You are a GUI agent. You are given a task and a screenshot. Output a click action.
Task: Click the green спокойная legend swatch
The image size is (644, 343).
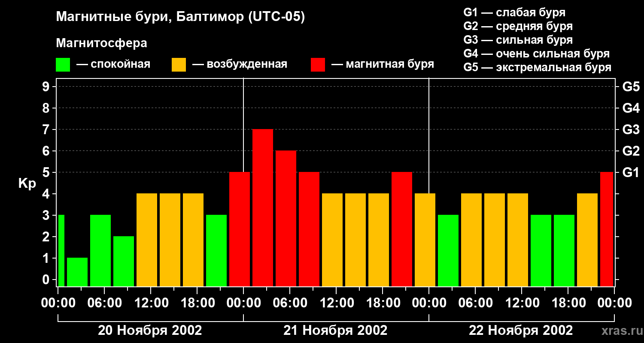63,65
